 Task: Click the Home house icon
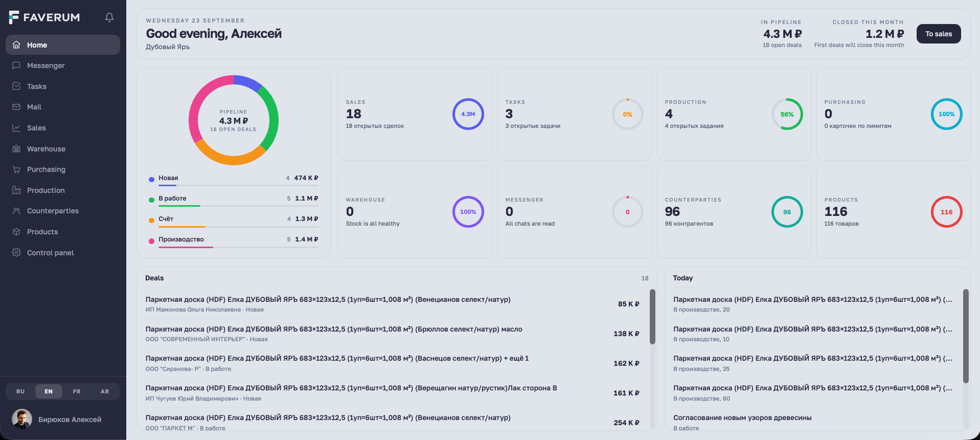pos(16,45)
